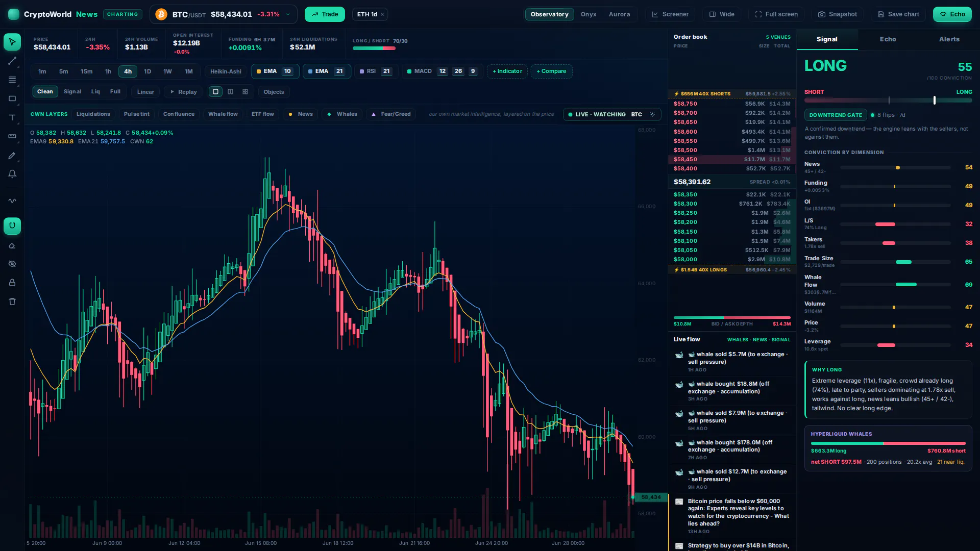Click the long/short ratio bar
Image resolution: width=980 pixels, height=551 pixels.
coord(374,48)
